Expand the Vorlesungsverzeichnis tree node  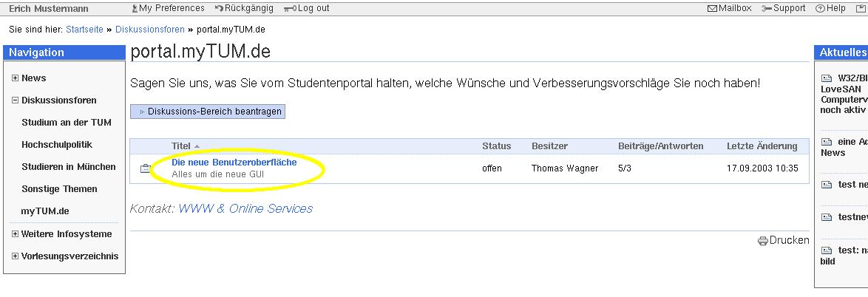[15, 256]
